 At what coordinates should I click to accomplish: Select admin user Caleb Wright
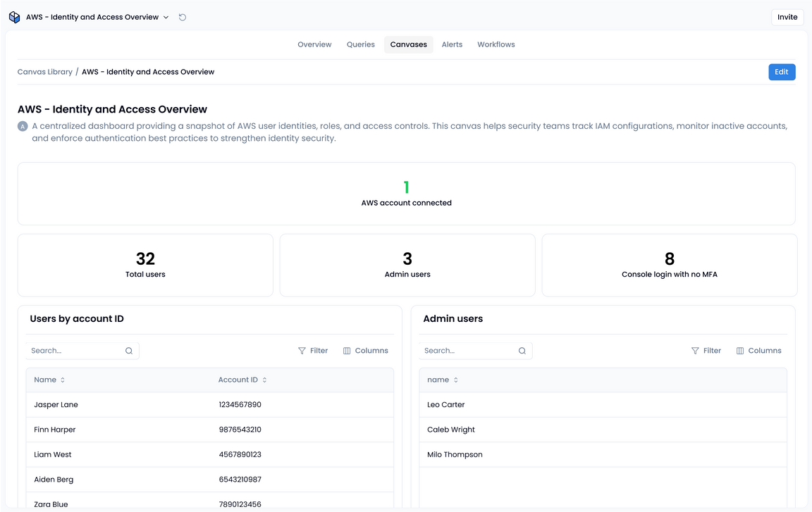[603, 430]
